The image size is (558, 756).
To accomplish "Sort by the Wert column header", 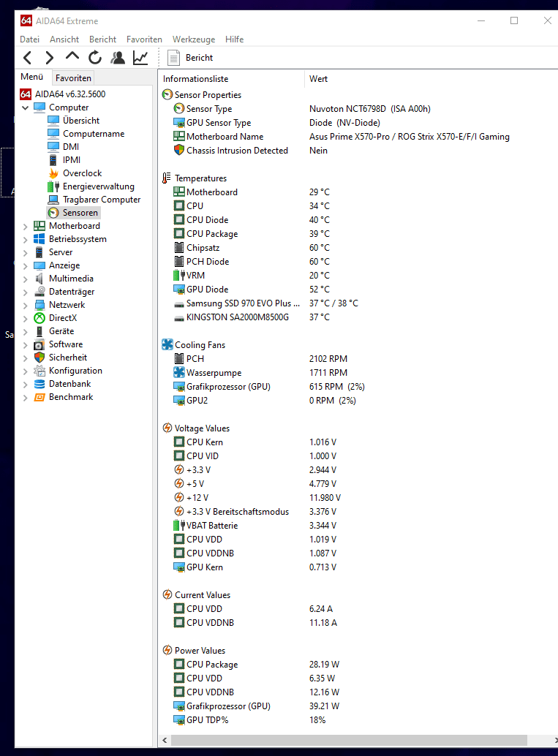I will (318, 78).
